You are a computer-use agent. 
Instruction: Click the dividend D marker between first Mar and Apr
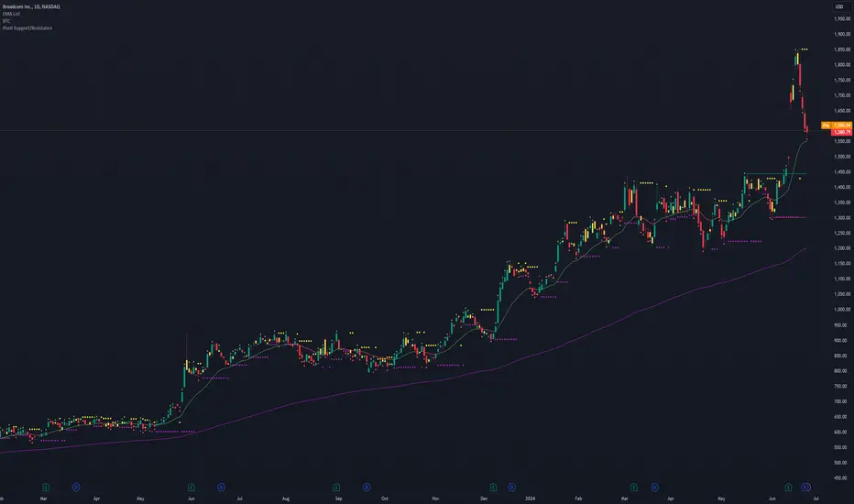pos(76,488)
